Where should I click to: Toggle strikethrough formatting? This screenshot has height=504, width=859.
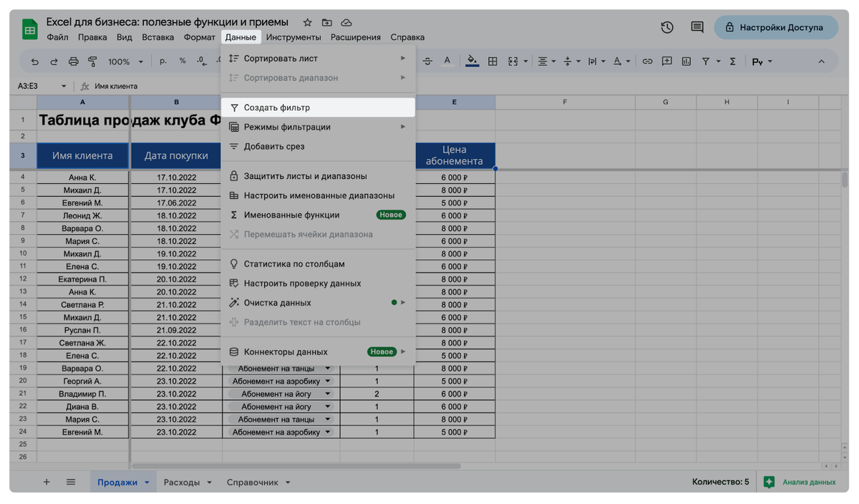(428, 62)
